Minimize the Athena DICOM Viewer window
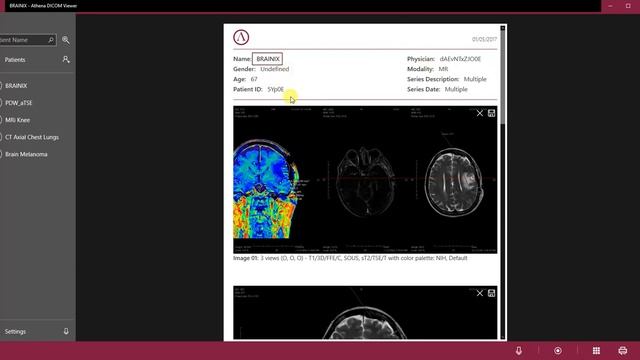640x360 pixels. point(611,6)
